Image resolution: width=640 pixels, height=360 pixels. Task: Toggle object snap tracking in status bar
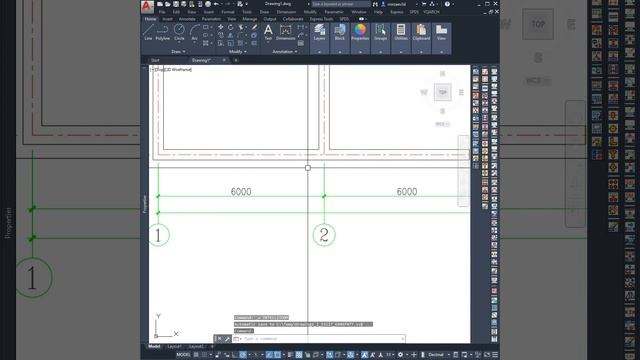click(x=269, y=355)
